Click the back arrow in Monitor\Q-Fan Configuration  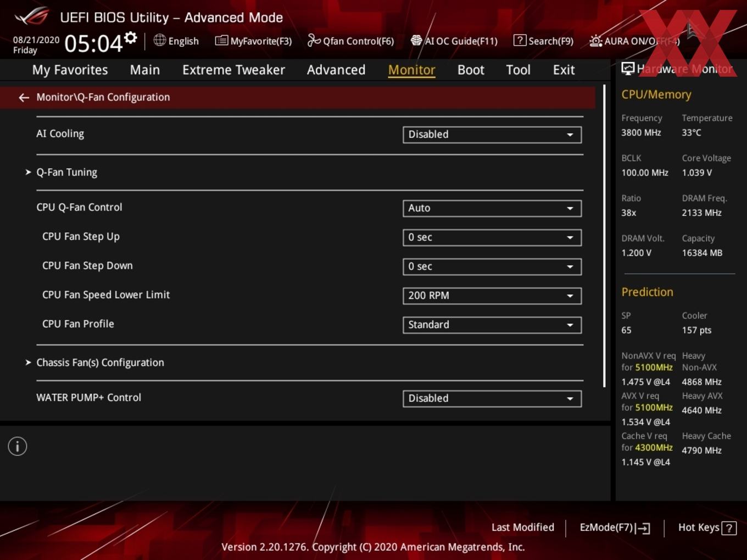pos(24,98)
